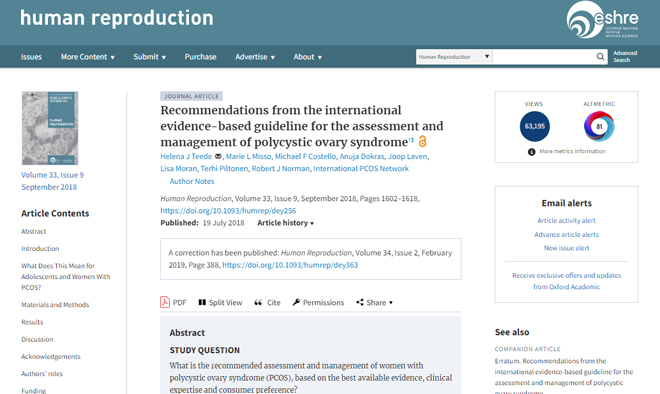Open the Human Reproduction search scope dropdown
Screen dimensions: 660x394
click(454, 57)
